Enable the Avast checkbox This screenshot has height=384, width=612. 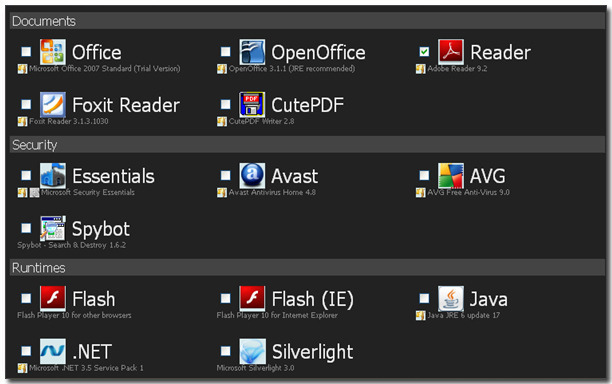coord(226,175)
